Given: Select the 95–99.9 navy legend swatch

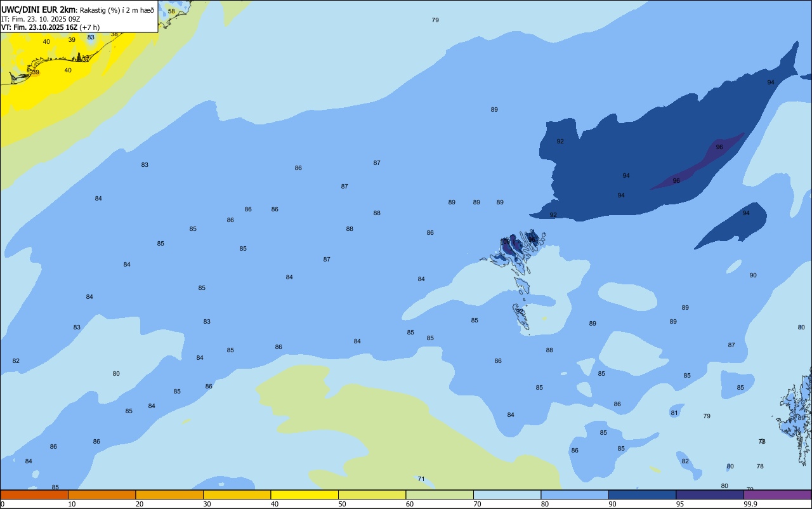Looking at the screenshot, I should 710,494.
